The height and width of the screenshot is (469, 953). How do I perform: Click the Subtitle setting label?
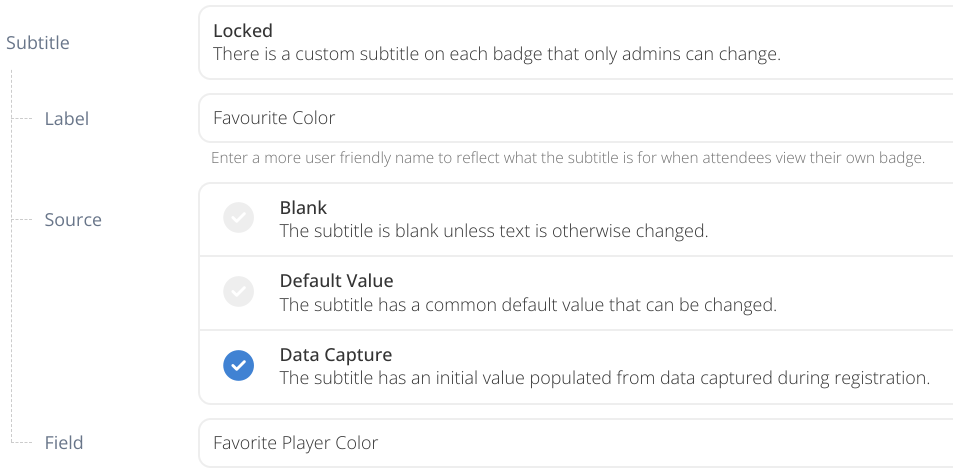coord(38,43)
